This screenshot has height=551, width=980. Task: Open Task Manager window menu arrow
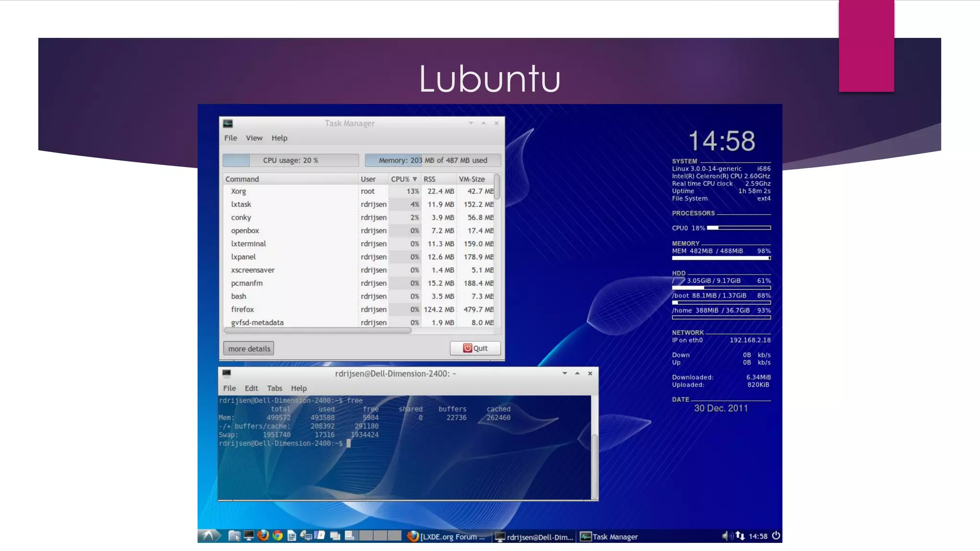[x=471, y=123]
